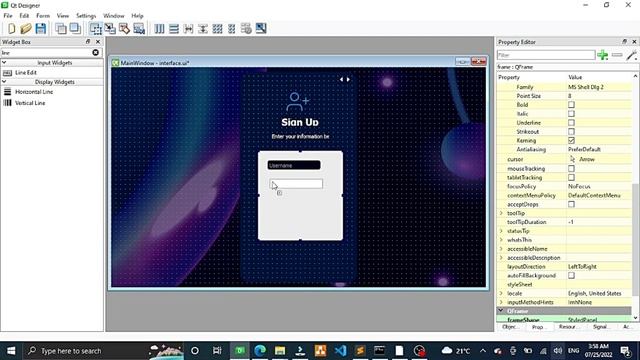Open the Form menu
640x360 pixels.
43,16
